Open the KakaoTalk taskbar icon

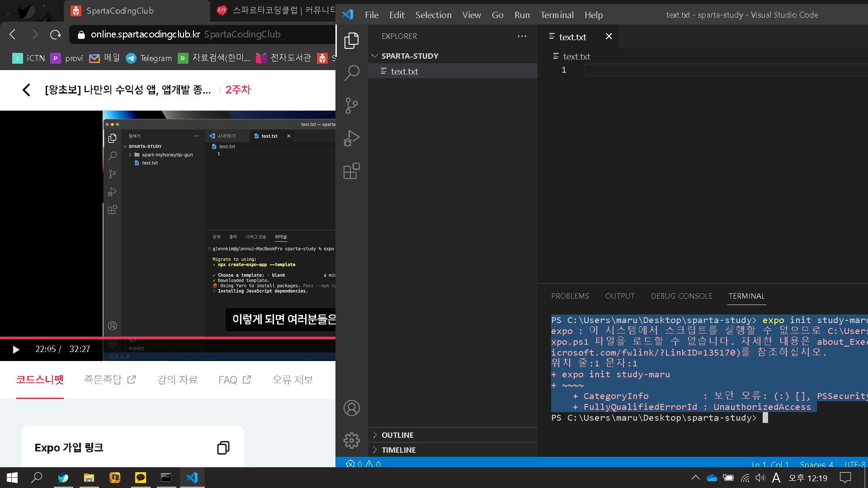[141, 478]
